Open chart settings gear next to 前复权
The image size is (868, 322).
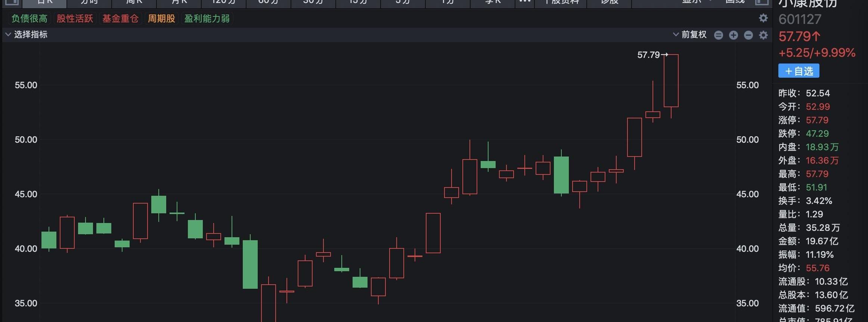763,35
